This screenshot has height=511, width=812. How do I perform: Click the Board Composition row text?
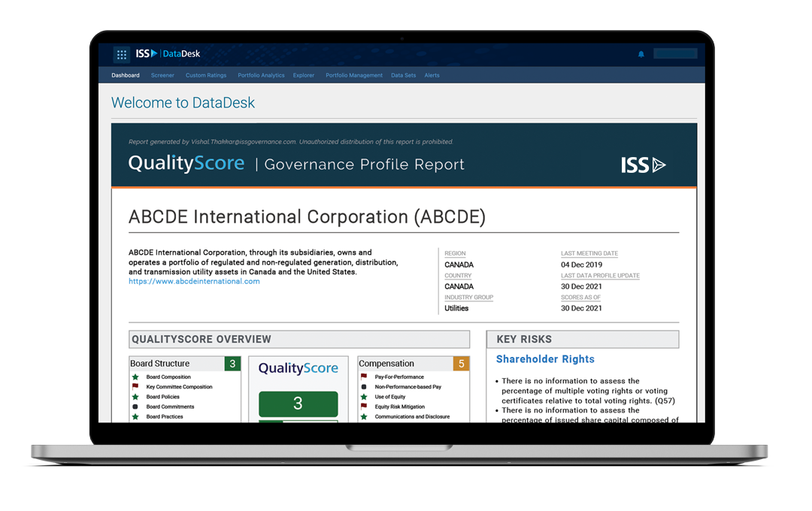point(168,377)
